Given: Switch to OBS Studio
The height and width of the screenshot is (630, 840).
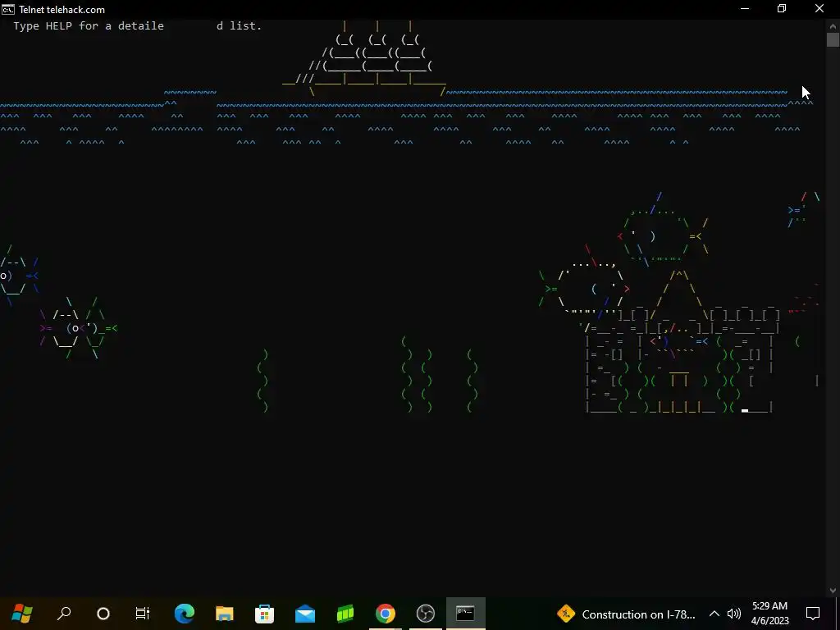Looking at the screenshot, I should pyautogui.click(x=426, y=614).
